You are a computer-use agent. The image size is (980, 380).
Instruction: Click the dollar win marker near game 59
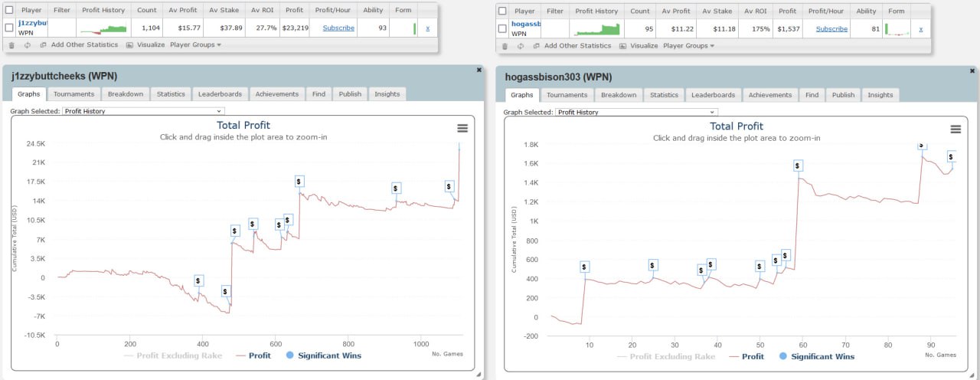click(798, 165)
